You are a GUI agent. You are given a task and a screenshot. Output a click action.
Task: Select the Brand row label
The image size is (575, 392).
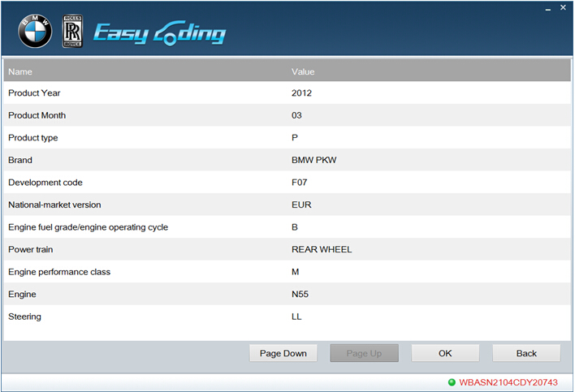pos(20,160)
